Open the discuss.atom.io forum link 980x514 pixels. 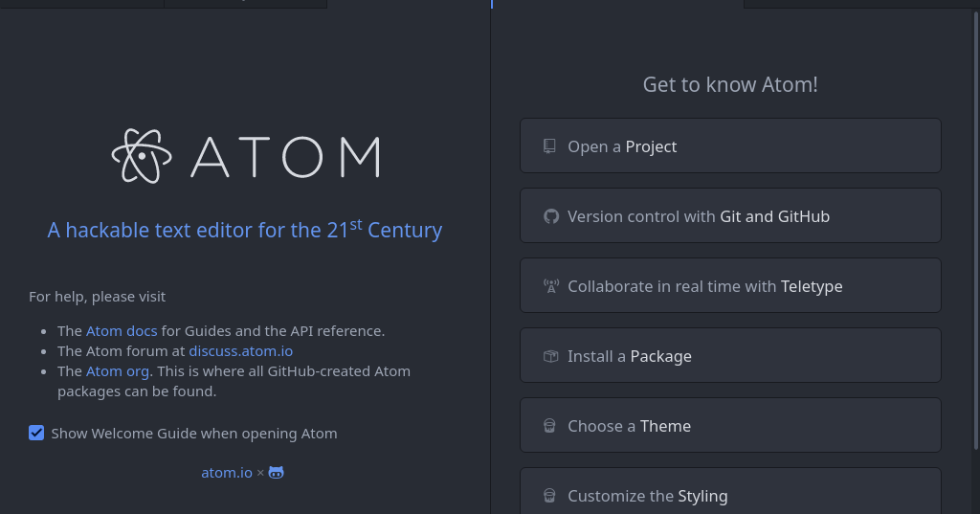coord(240,350)
